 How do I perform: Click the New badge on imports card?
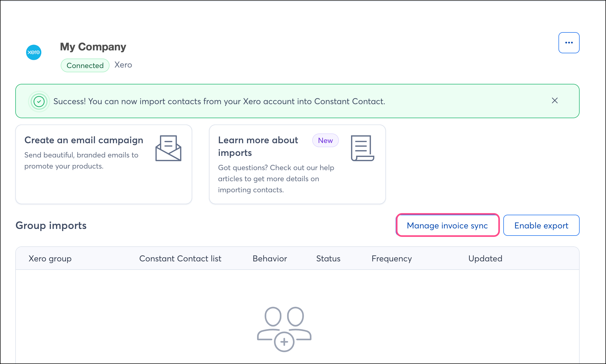(325, 140)
